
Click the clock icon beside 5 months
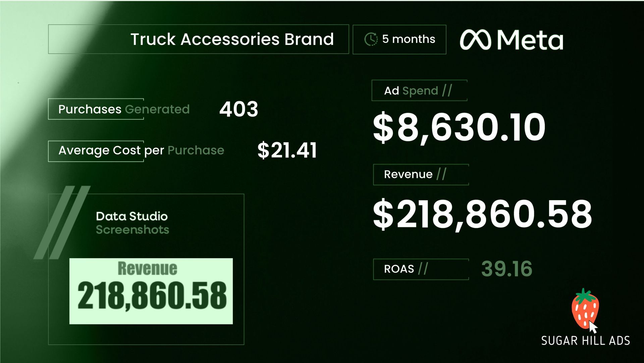pyautogui.click(x=371, y=39)
